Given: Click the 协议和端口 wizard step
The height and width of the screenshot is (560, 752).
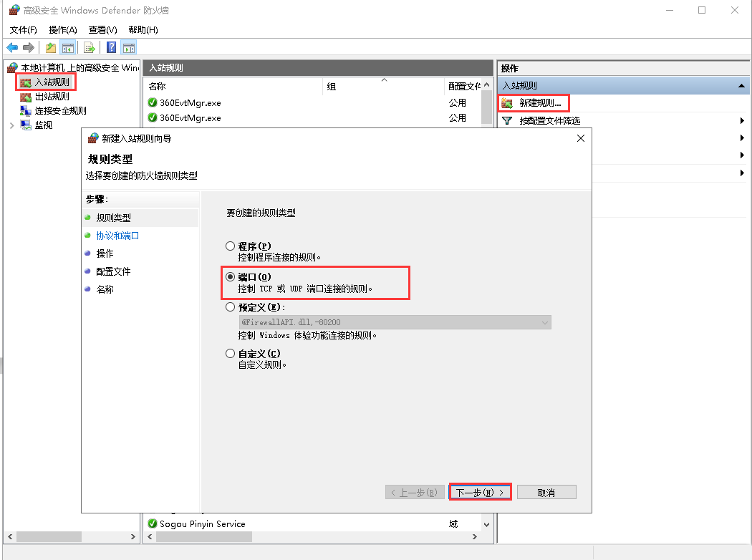Looking at the screenshot, I should [117, 236].
